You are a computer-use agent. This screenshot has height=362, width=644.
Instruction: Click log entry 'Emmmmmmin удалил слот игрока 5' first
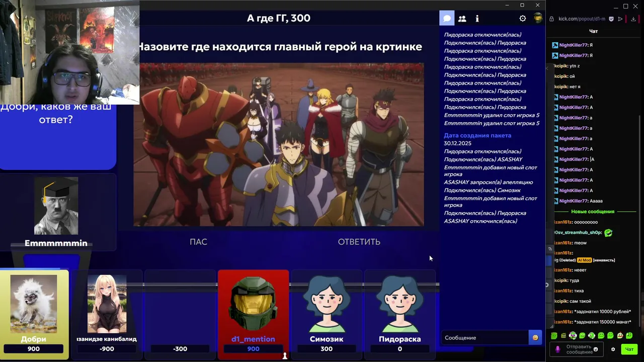(492, 115)
